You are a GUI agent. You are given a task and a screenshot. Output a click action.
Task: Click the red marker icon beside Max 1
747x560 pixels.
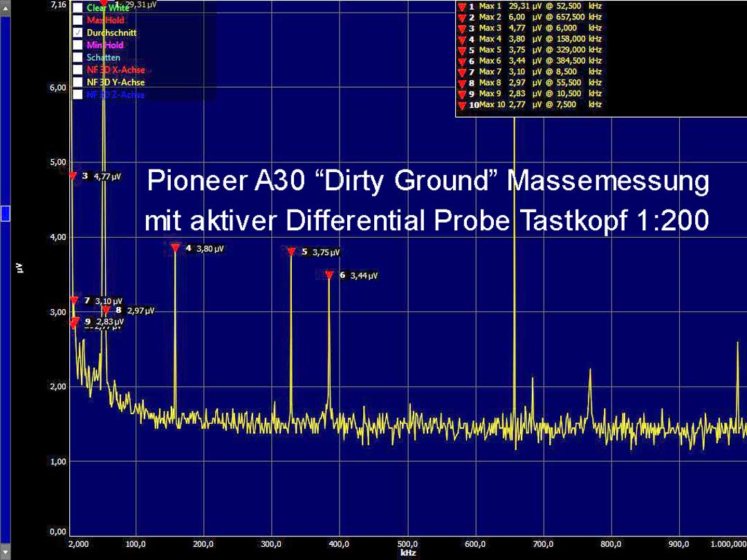[x=461, y=7]
